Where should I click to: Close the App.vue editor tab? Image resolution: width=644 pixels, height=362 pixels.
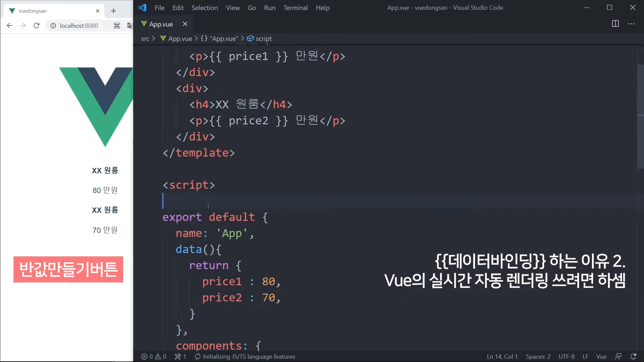pos(185,24)
